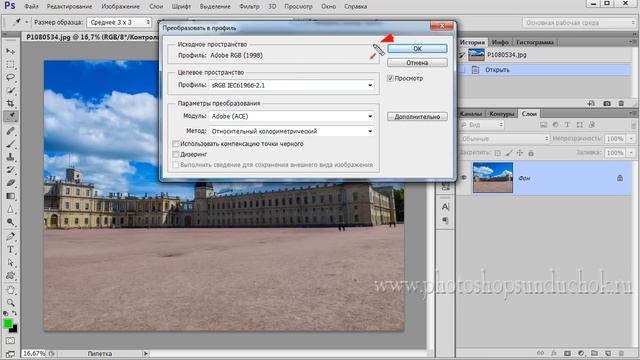Switch to the Инфо tab
This screenshot has height=360, width=640.
click(500, 42)
